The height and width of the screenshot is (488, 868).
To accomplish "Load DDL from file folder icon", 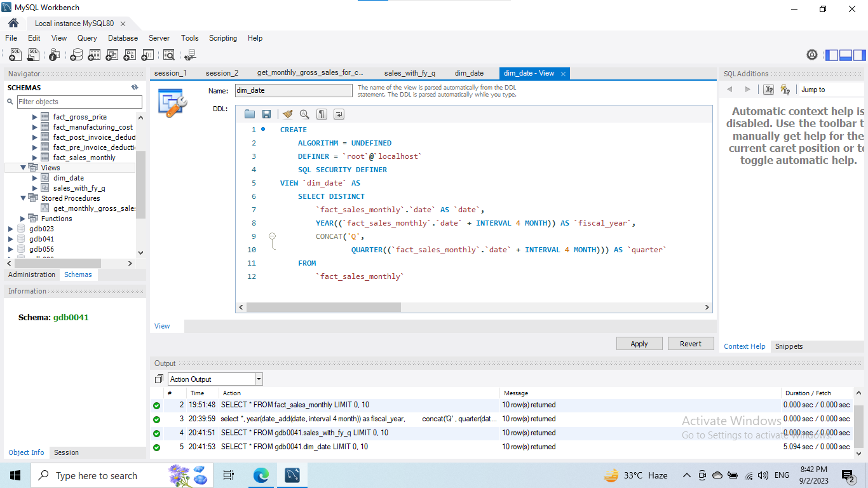I will click(249, 114).
